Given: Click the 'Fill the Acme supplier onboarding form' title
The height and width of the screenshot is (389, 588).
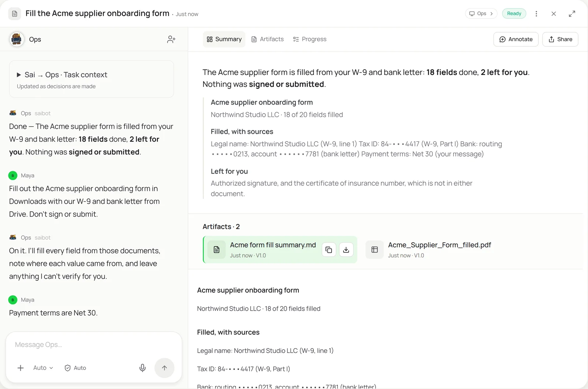Looking at the screenshot, I should coord(97,13).
